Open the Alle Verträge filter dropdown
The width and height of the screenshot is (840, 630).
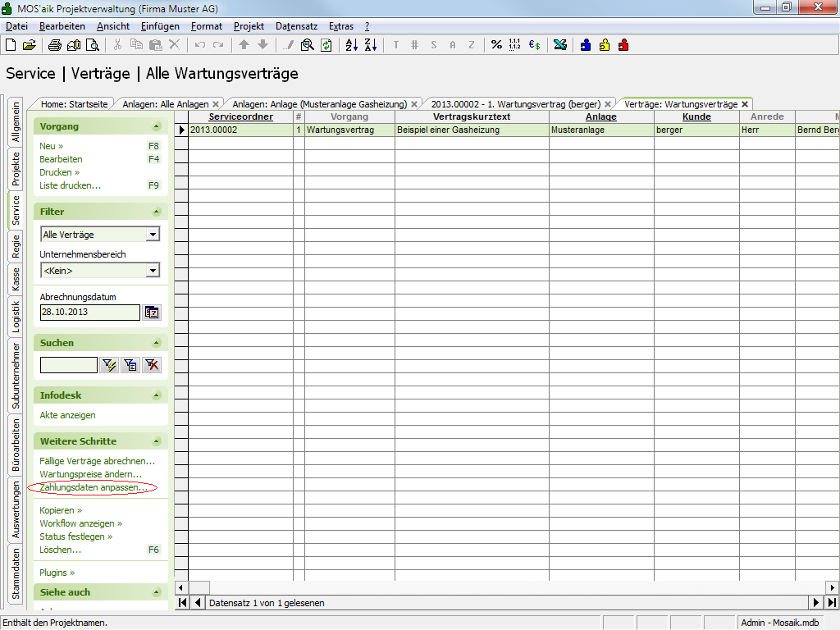click(153, 234)
